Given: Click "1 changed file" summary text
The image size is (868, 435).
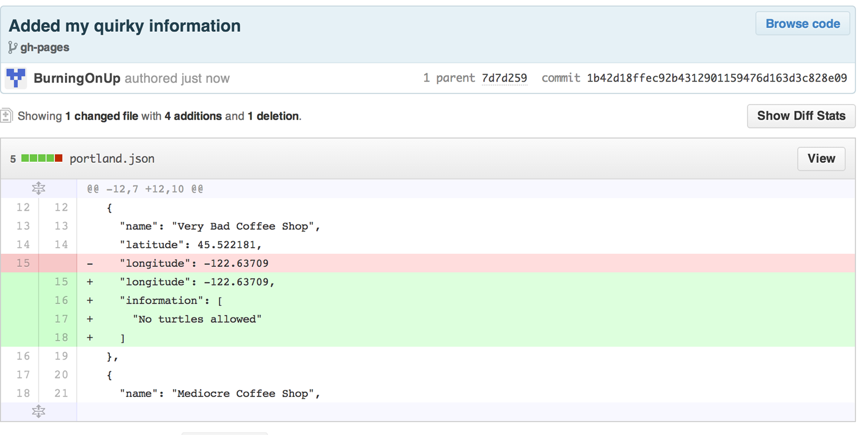Looking at the screenshot, I should pos(101,116).
